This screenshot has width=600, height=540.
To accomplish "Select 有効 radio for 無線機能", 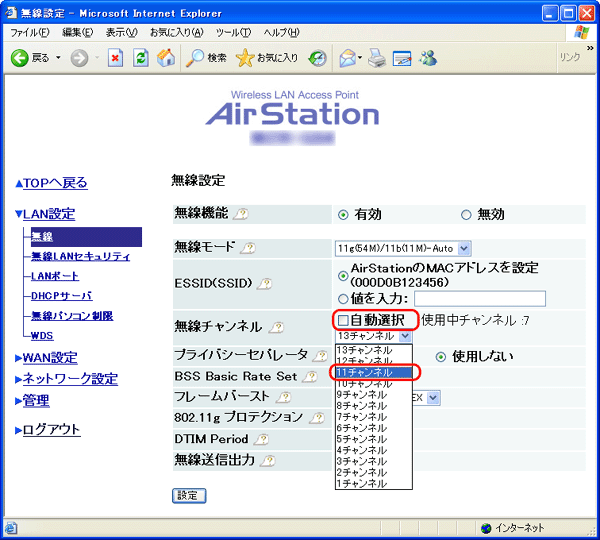I will pos(343,215).
